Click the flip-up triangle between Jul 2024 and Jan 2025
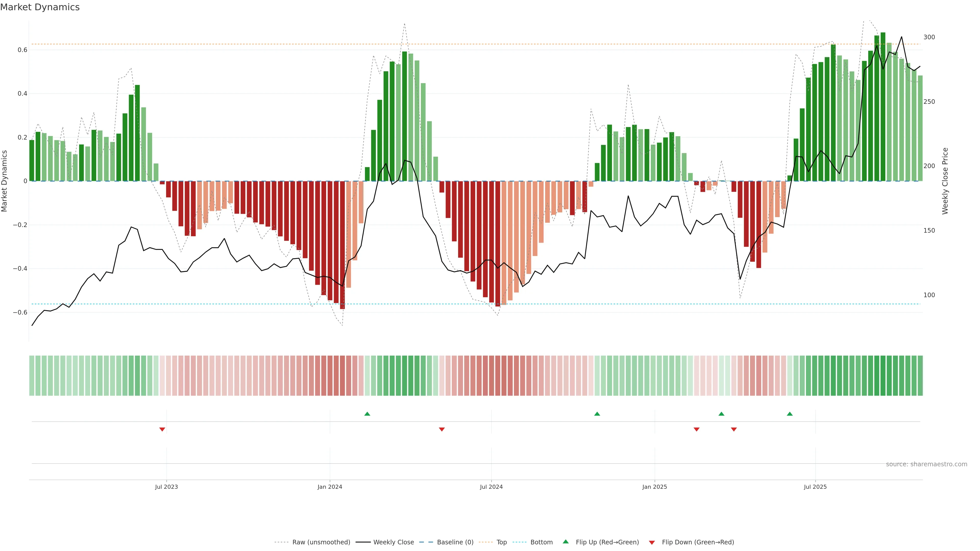The image size is (980, 551). 597,414
